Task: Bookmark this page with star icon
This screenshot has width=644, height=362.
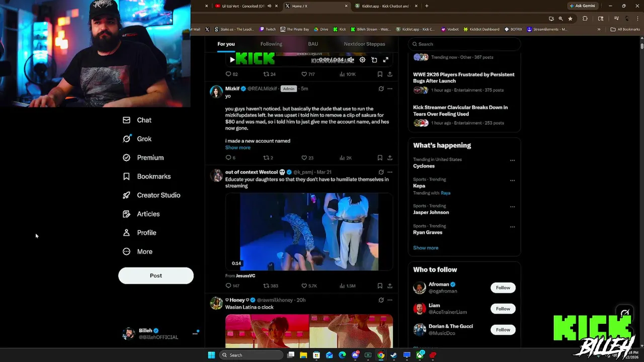Action: [x=570, y=19]
